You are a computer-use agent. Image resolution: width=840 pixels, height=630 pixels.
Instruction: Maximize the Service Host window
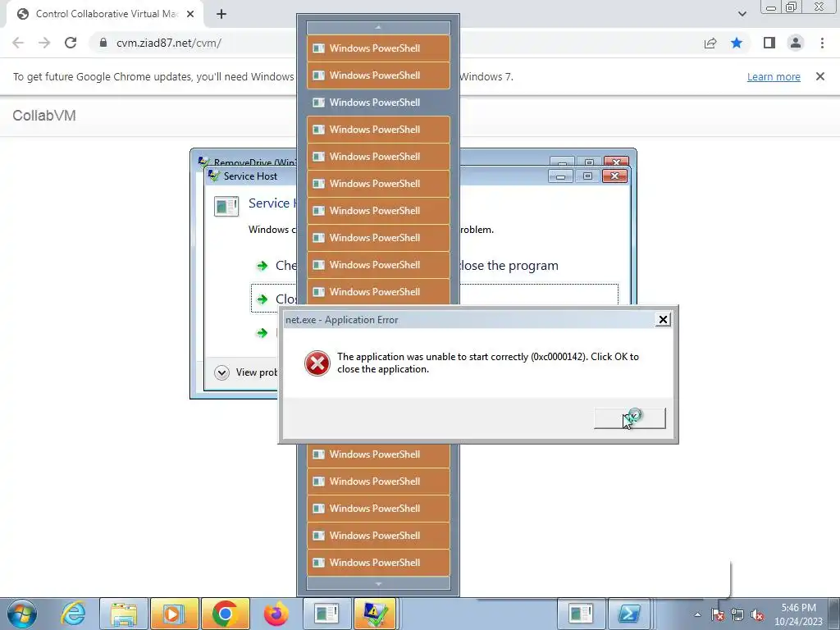587,176
